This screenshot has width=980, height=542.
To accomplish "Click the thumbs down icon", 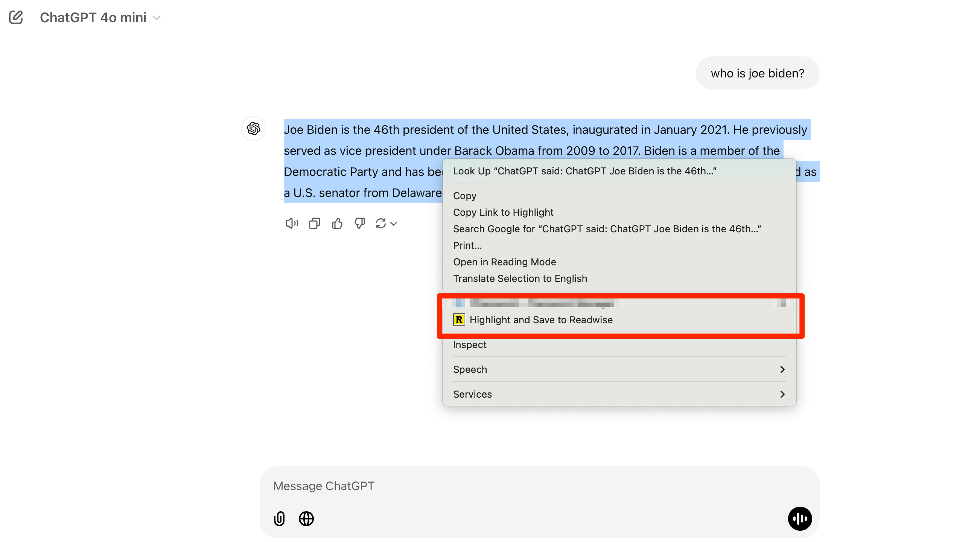I will tap(359, 224).
